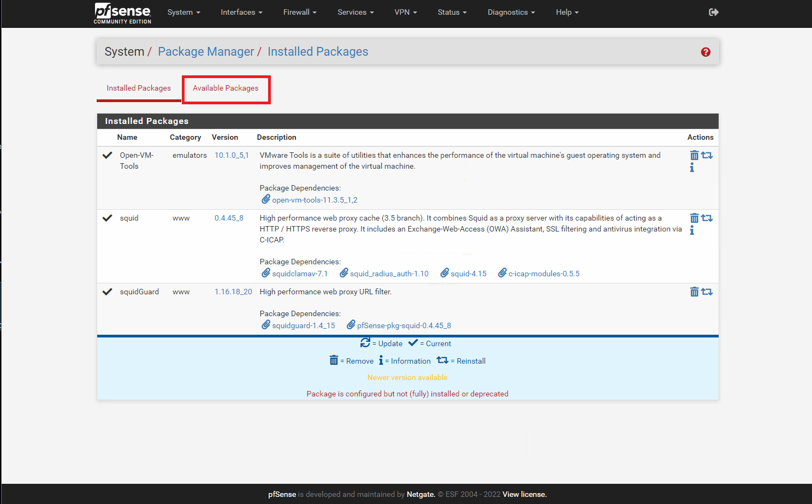Viewport: 812px width, 504px height.
Task: Show information for squid package
Action: click(x=692, y=230)
